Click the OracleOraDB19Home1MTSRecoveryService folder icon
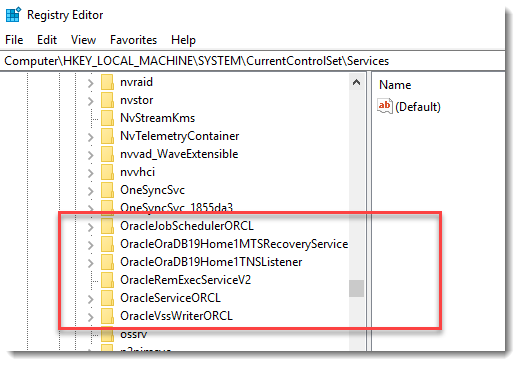Viewport: 520px width, 366px height. (x=107, y=244)
